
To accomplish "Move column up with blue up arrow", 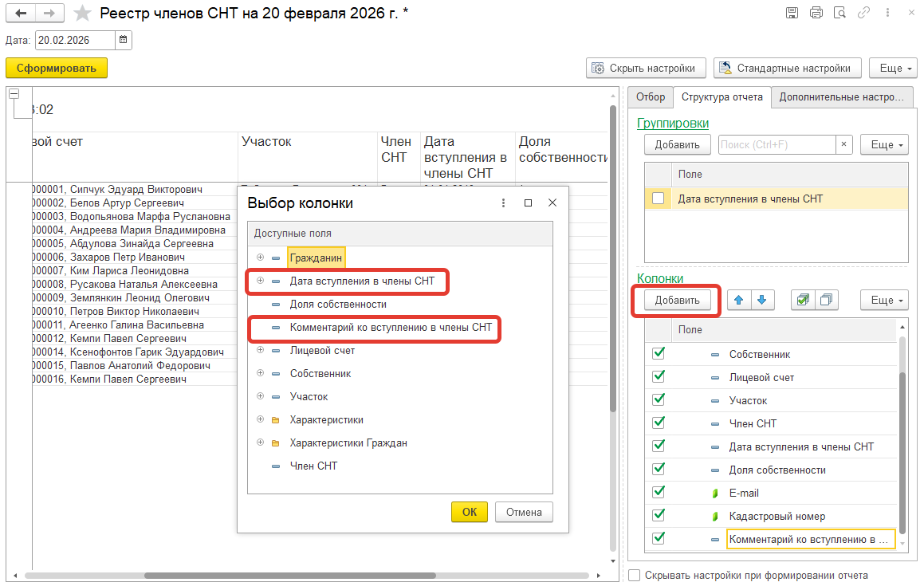I will (x=738, y=300).
